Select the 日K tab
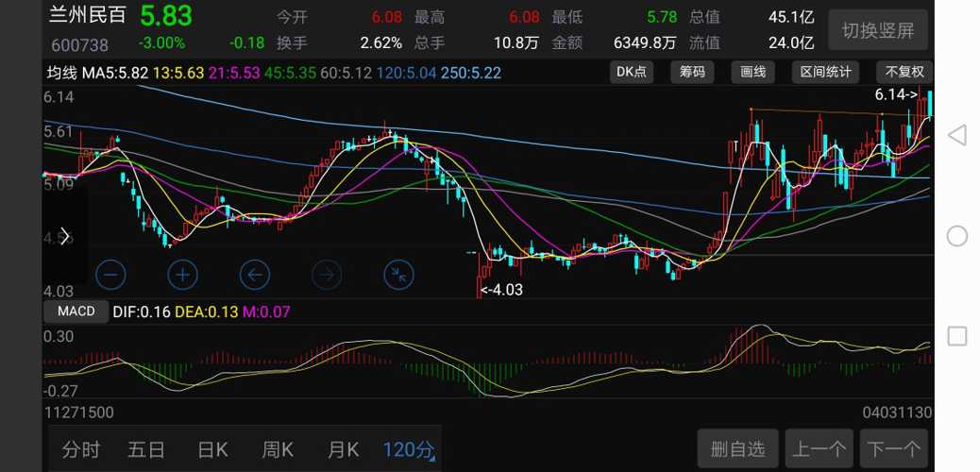The image size is (980, 472). pyautogui.click(x=212, y=448)
